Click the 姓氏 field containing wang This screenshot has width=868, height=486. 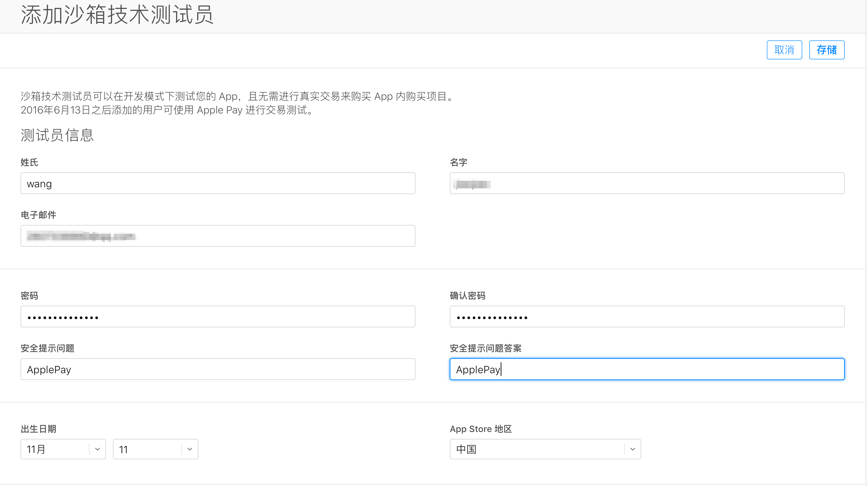[218, 183]
